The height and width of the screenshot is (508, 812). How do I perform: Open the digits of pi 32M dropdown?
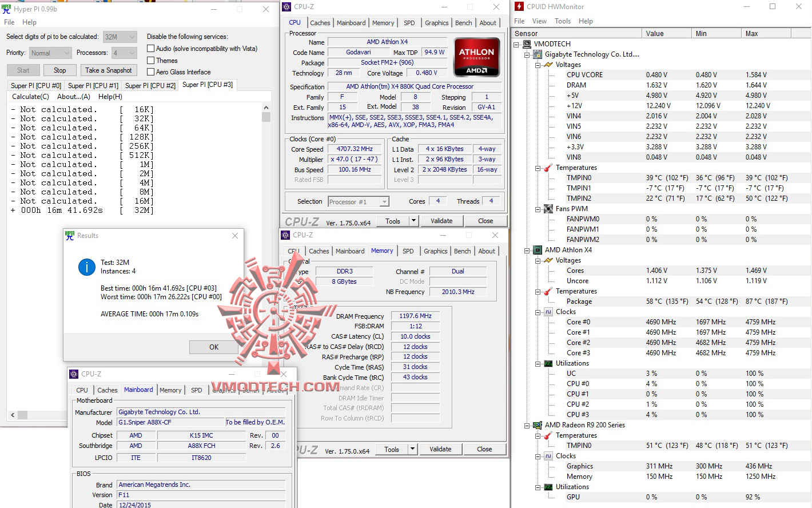coord(120,37)
